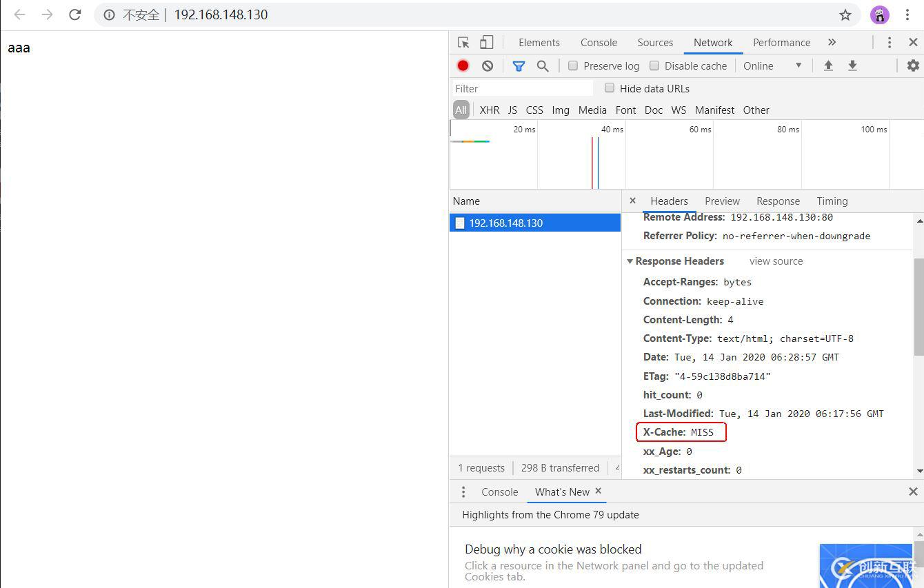Open the Sources tab
Image resolution: width=924 pixels, height=588 pixels.
[655, 42]
